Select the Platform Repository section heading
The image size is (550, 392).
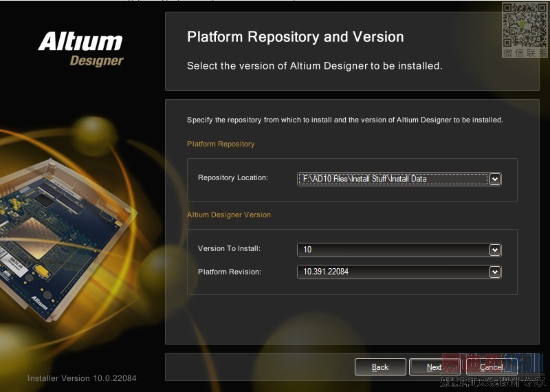221,144
